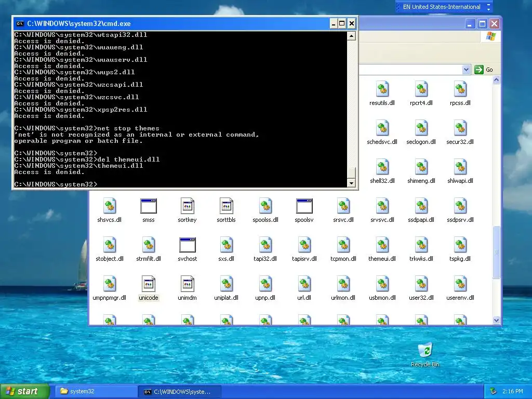Minimize the cmd.exe window
532x399 pixels.
(333, 23)
